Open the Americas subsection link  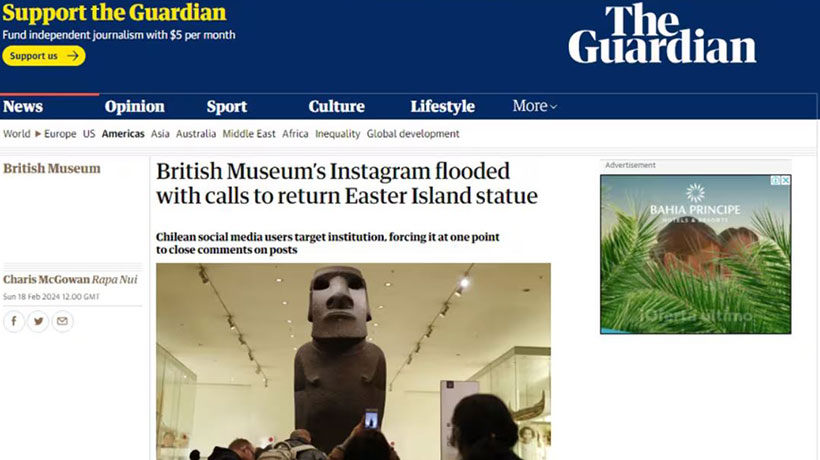pos(123,134)
